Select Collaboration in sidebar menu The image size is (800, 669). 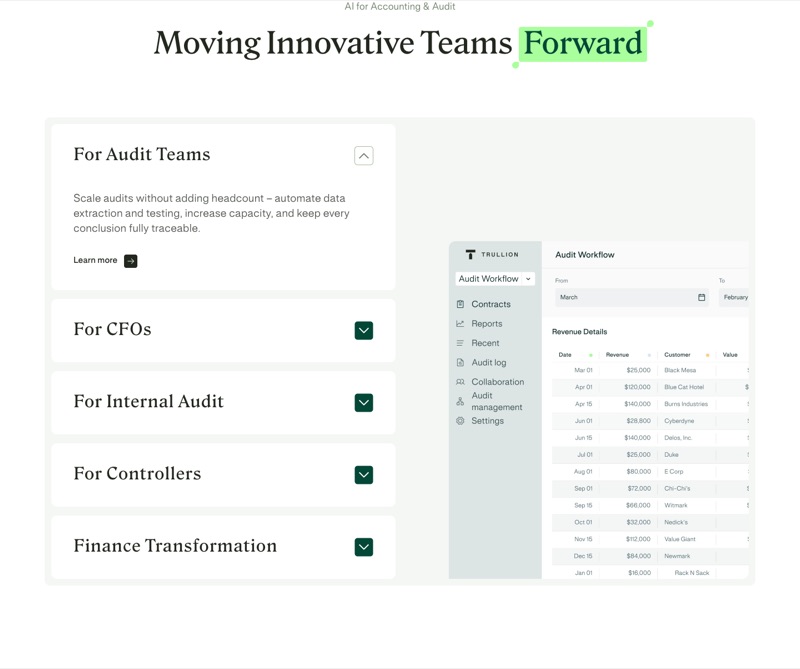(x=497, y=382)
